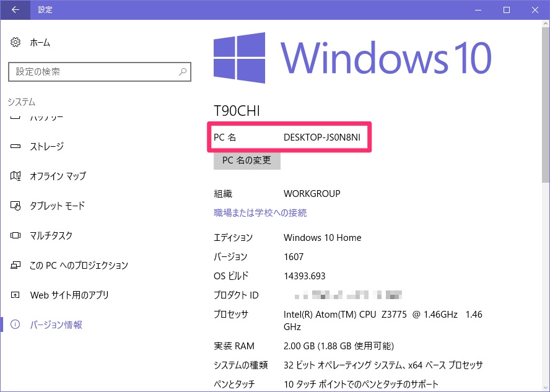The image size is (550, 392).
Task: Click the システム section header
Action: click(x=22, y=102)
